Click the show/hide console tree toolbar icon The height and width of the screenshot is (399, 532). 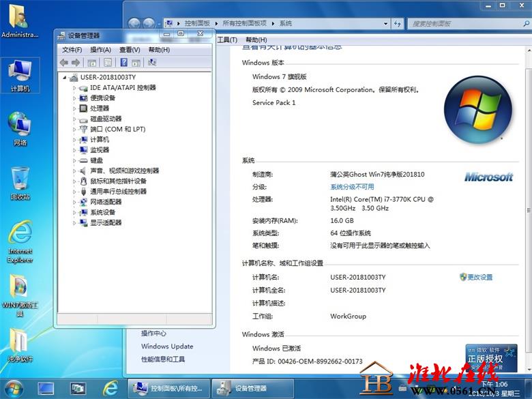(x=92, y=63)
